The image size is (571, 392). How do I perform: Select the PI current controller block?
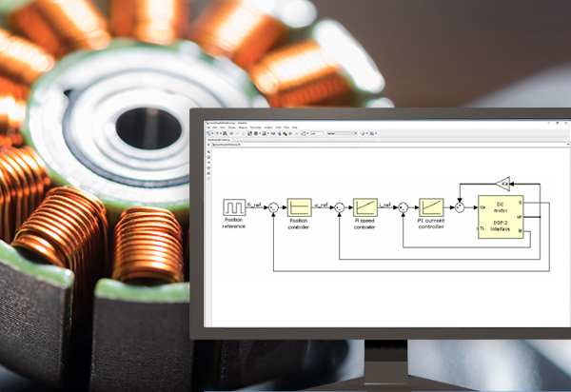(431, 206)
